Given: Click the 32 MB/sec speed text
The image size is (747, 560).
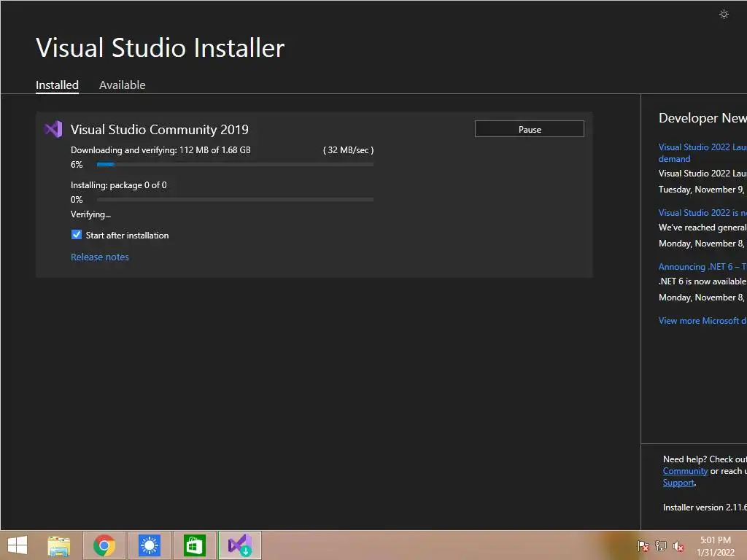Looking at the screenshot, I should point(348,150).
